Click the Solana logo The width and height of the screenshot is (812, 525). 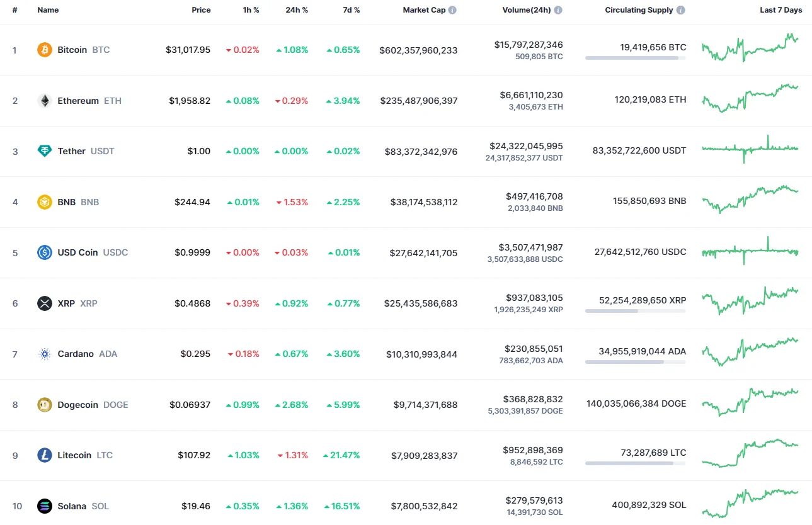tap(44, 506)
